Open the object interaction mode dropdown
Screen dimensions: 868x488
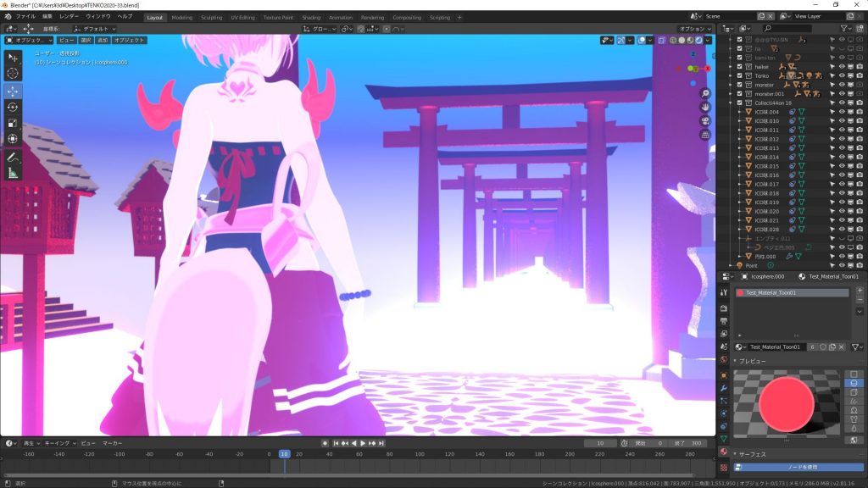pos(29,41)
